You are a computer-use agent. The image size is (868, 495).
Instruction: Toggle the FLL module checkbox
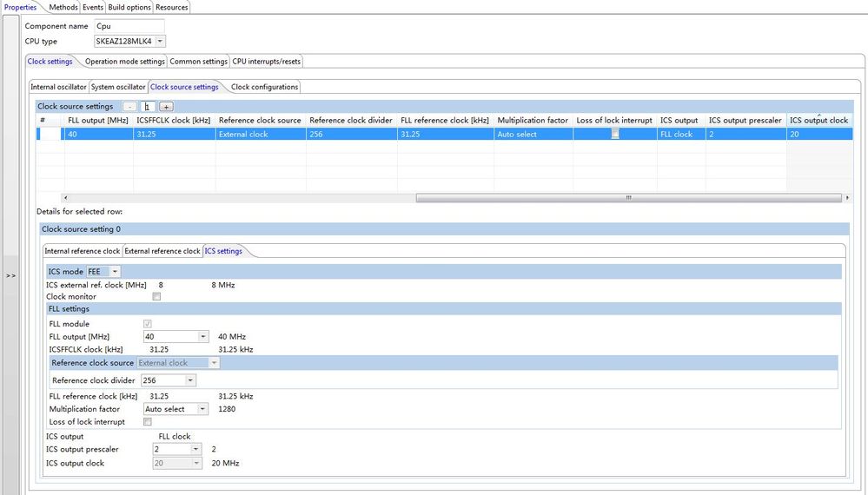click(147, 324)
